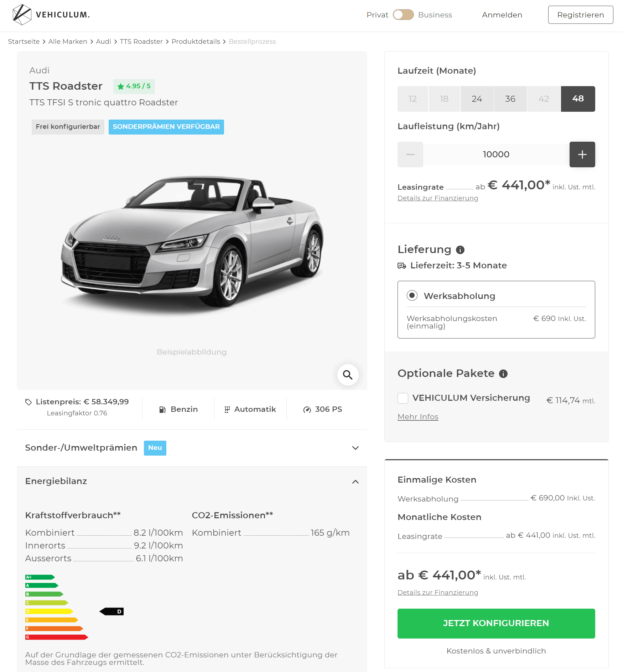The image size is (623, 672).
Task: Increase mileage with the plus button
Action: [x=582, y=154]
